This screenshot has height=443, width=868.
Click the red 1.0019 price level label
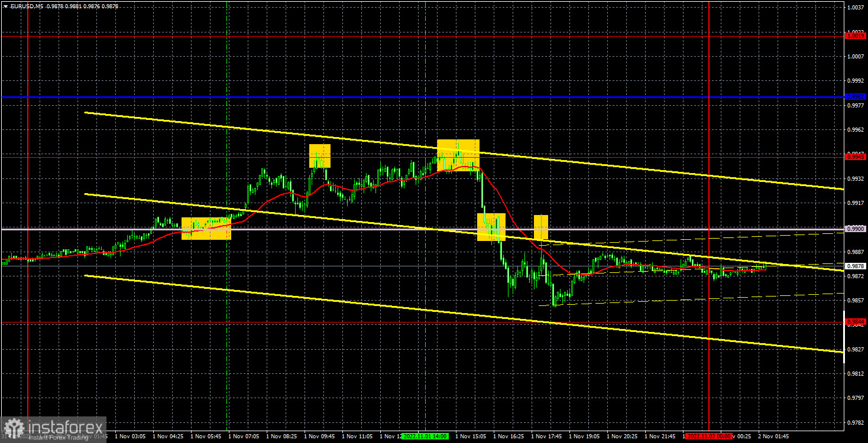(x=856, y=36)
